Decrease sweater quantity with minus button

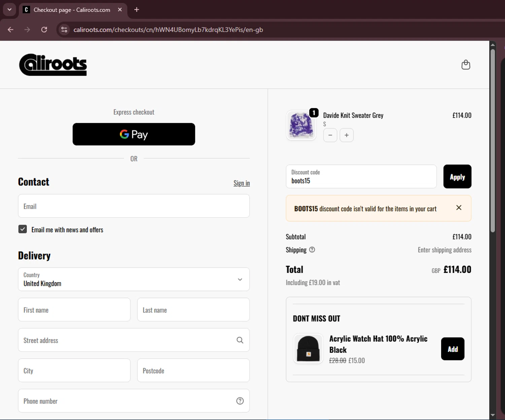[x=330, y=135]
